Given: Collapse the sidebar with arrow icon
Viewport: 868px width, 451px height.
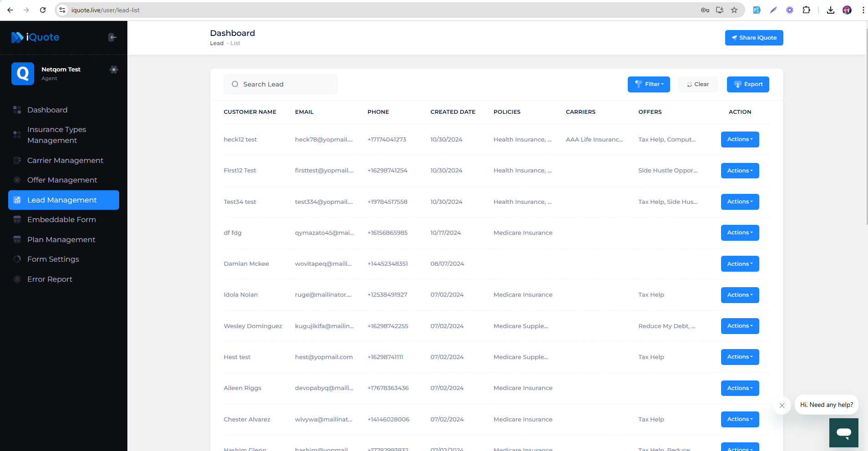Looking at the screenshot, I should [x=112, y=37].
